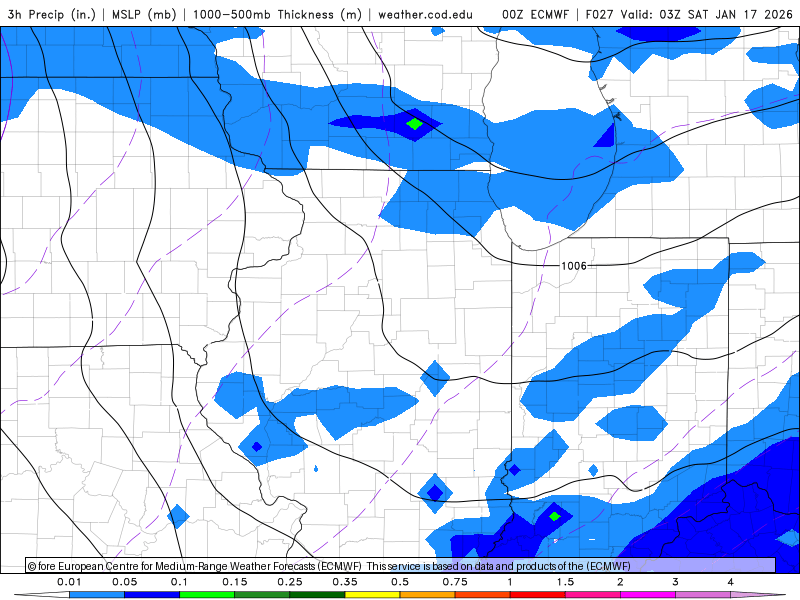Select the yellow 0.35–0.5 legend swatch
The image size is (800, 600).
tap(372, 595)
